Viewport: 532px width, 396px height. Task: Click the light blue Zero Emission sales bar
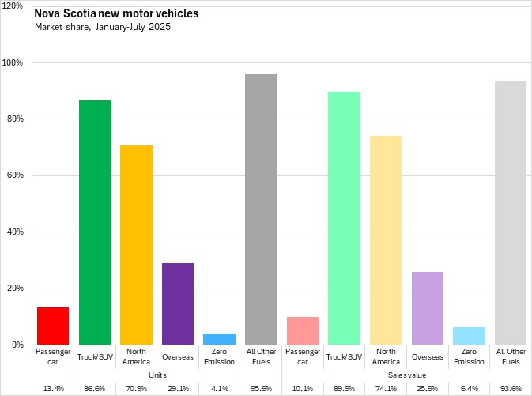(x=469, y=336)
